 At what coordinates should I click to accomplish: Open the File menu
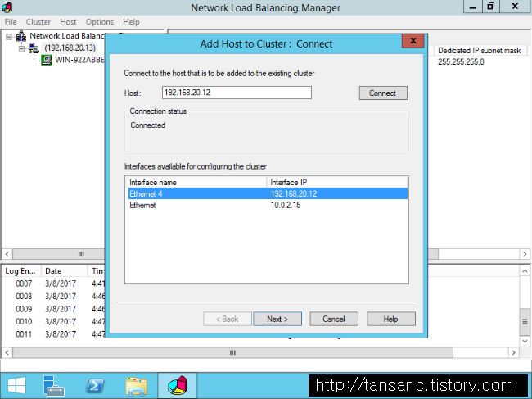(11, 22)
